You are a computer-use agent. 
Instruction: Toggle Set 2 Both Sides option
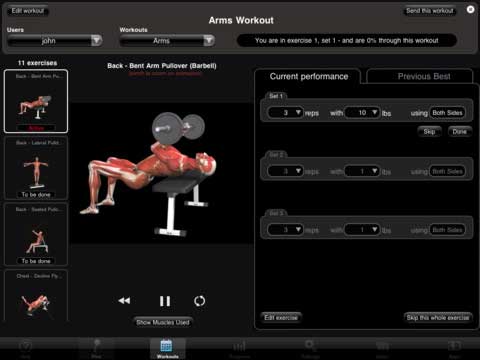[447, 171]
